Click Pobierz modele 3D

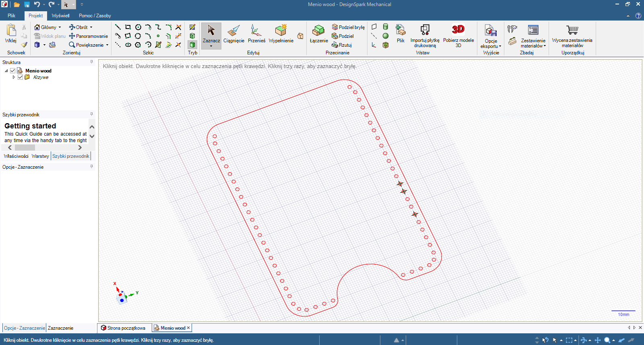(458, 35)
